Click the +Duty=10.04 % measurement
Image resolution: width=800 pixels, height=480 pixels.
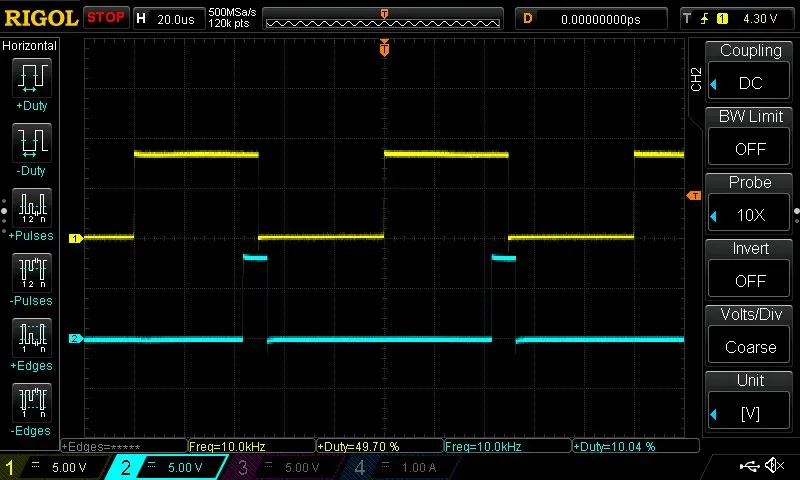coord(636,446)
